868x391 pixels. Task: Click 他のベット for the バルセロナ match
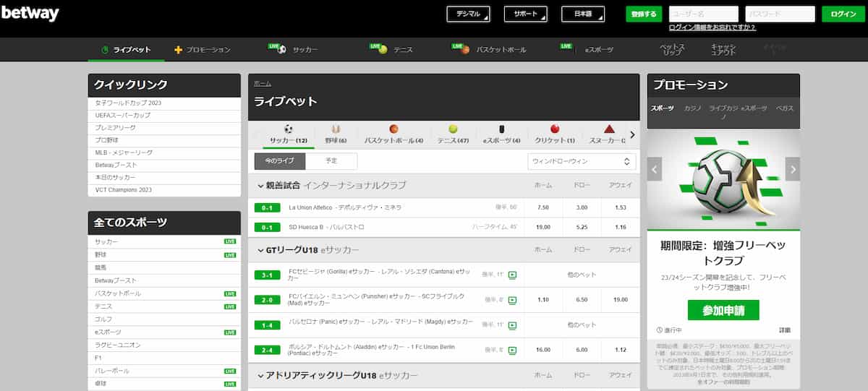(x=582, y=325)
